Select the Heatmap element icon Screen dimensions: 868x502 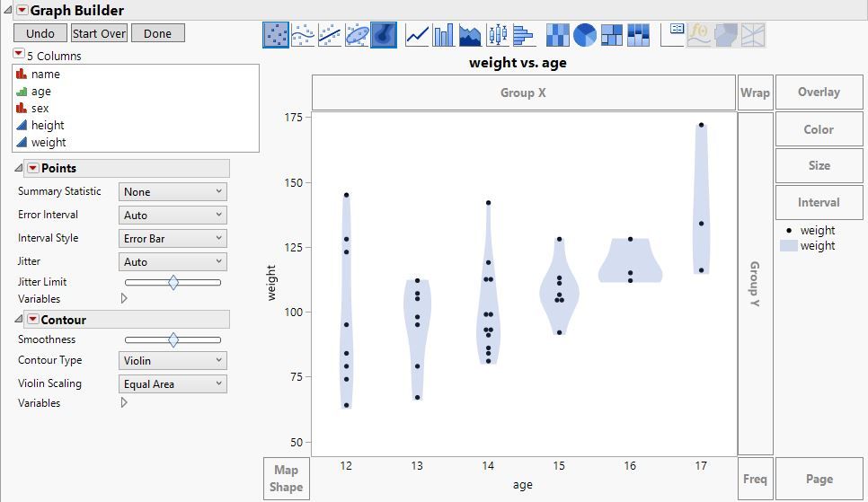[x=557, y=35]
